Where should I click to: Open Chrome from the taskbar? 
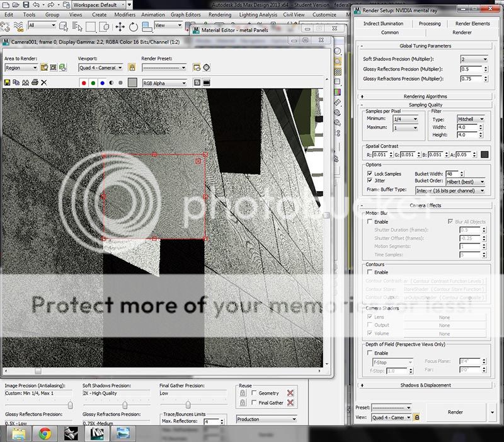[x=44, y=433]
